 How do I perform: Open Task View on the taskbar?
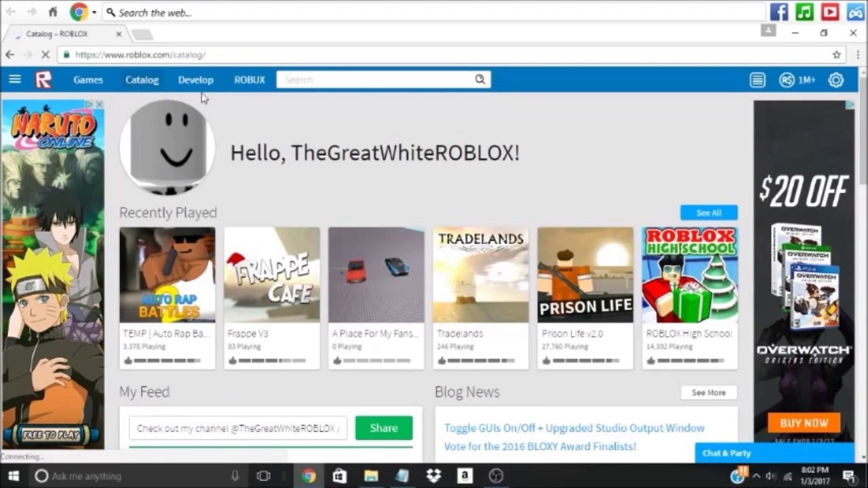[264, 476]
